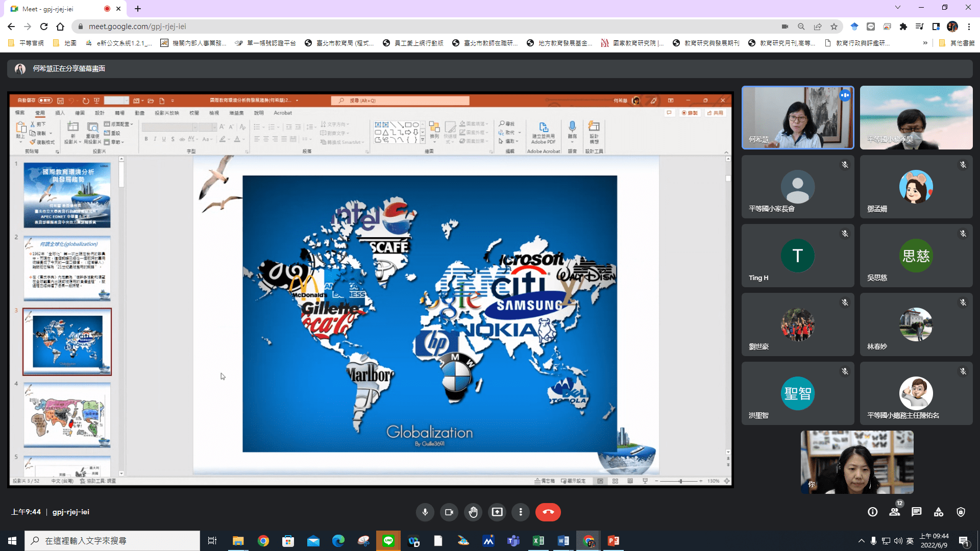Screen dimensions: 980x551
Task: Open the in-call chat panel
Action: (x=917, y=512)
